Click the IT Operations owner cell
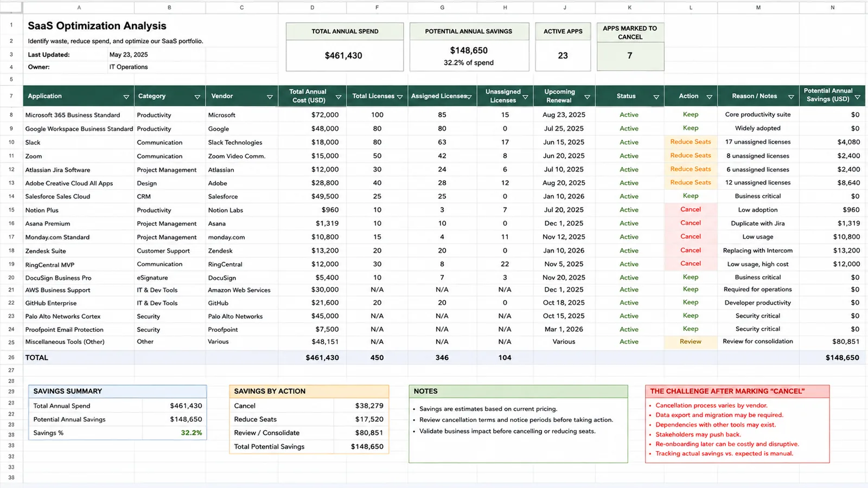This screenshot has height=488, width=868. (129, 67)
